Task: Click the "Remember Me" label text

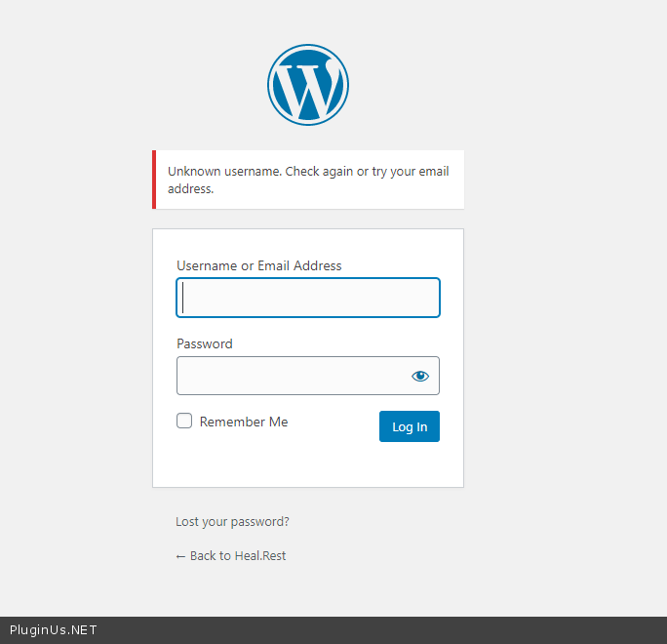Action: pos(244,423)
